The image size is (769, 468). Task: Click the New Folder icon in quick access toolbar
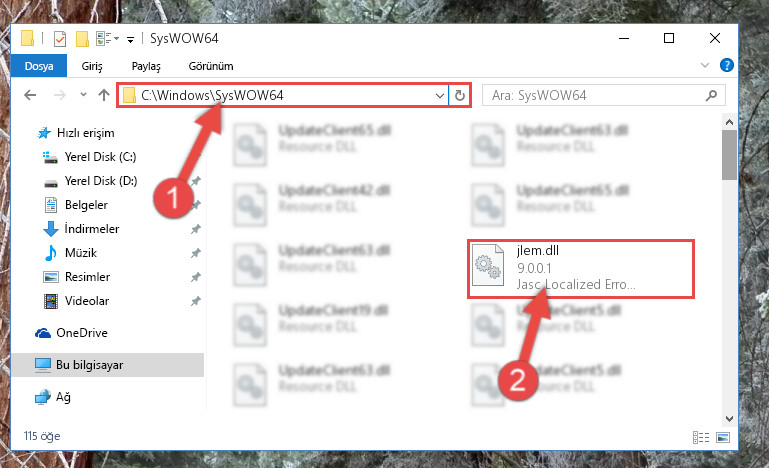point(82,38)
